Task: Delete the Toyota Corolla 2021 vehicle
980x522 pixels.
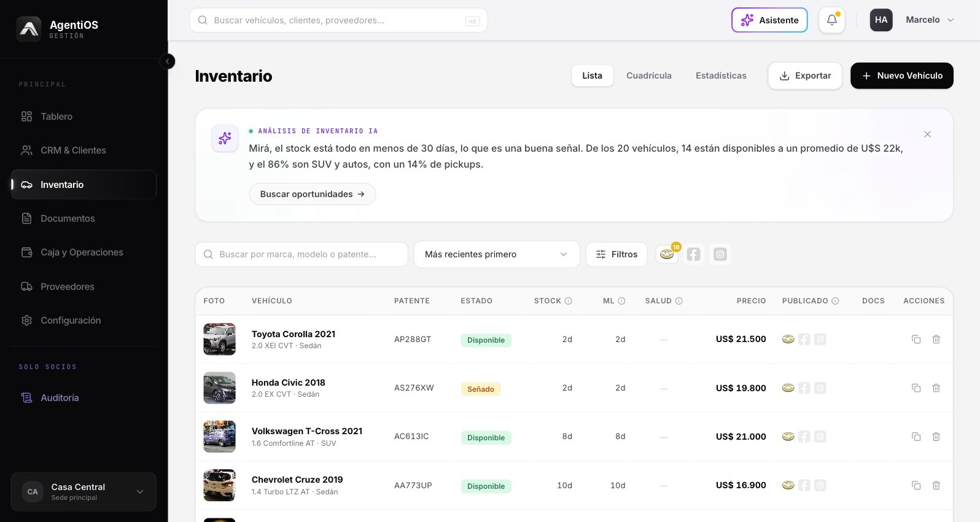Action: pos(936,339)
